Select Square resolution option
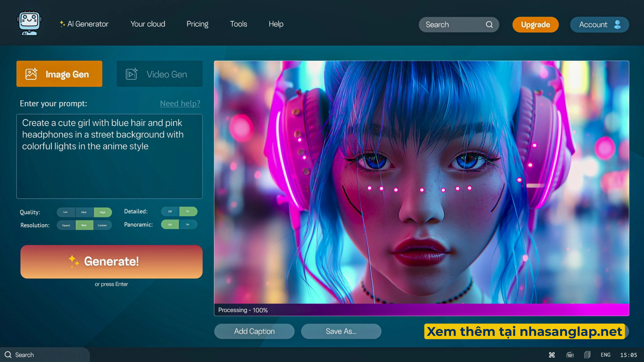 66,225
